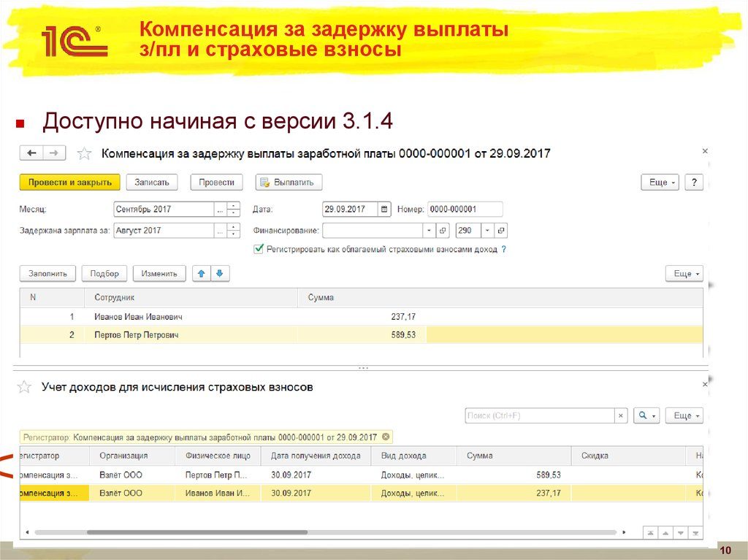Click the panel splitter dots handle
Viewport: 748px width, 560px height.
click(x=363, y=368)
